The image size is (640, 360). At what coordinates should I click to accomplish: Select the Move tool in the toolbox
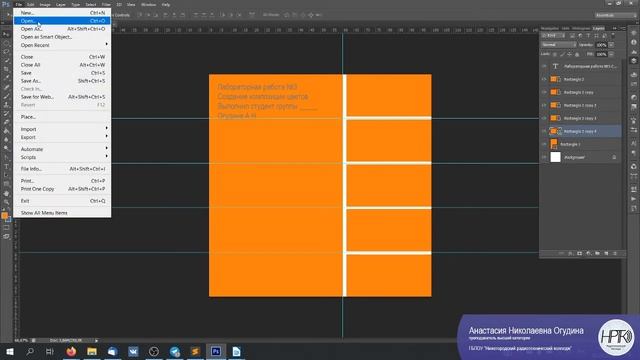tap(6, 34)
